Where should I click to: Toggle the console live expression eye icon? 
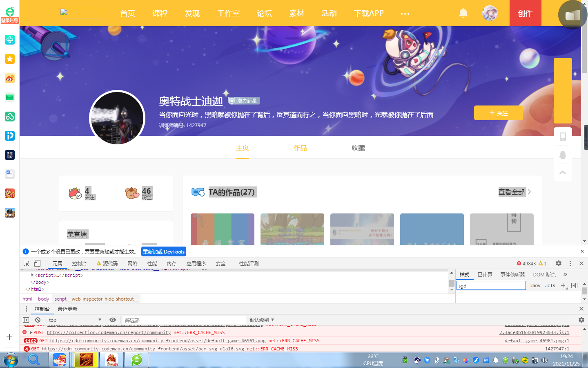(x=113, y=320)
